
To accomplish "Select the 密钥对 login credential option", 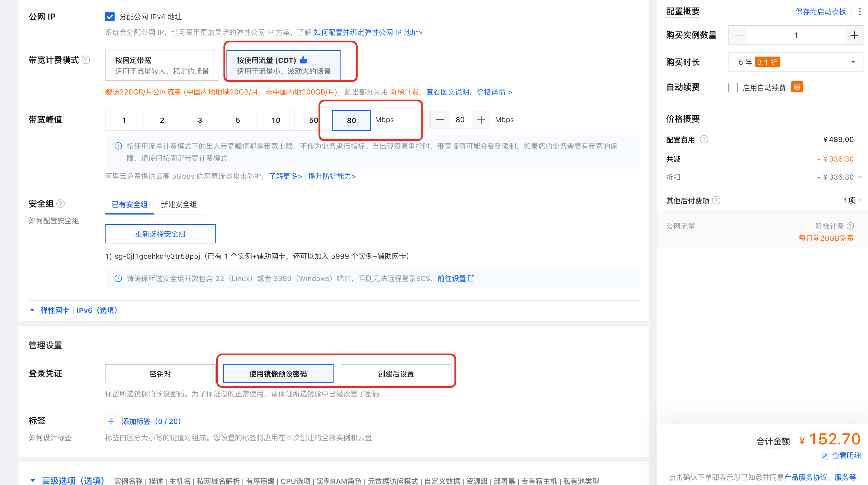I will coord(160,373).
